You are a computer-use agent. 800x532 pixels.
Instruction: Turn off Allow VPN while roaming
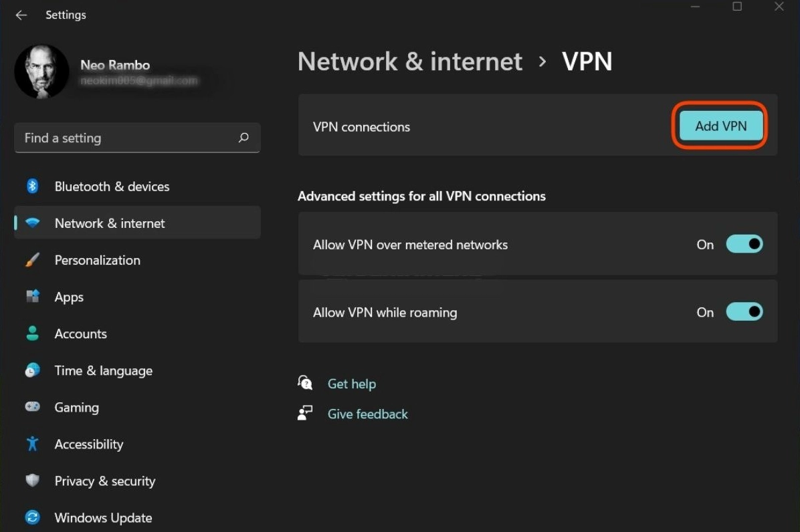pyautogui.click(x=744, y=311)
